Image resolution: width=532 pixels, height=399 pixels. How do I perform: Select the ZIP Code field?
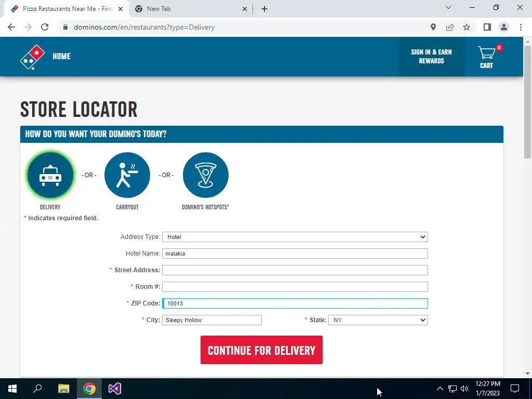coord(295,303)
